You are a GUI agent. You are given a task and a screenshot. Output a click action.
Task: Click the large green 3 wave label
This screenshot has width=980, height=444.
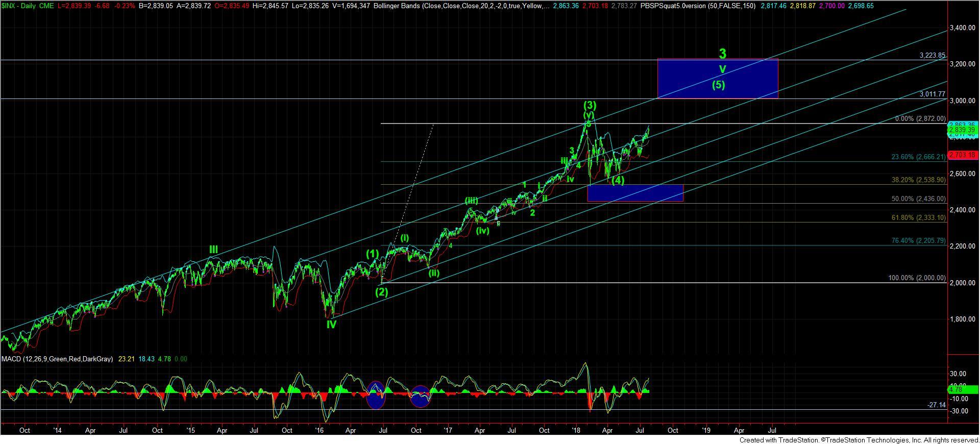[722, 53]
